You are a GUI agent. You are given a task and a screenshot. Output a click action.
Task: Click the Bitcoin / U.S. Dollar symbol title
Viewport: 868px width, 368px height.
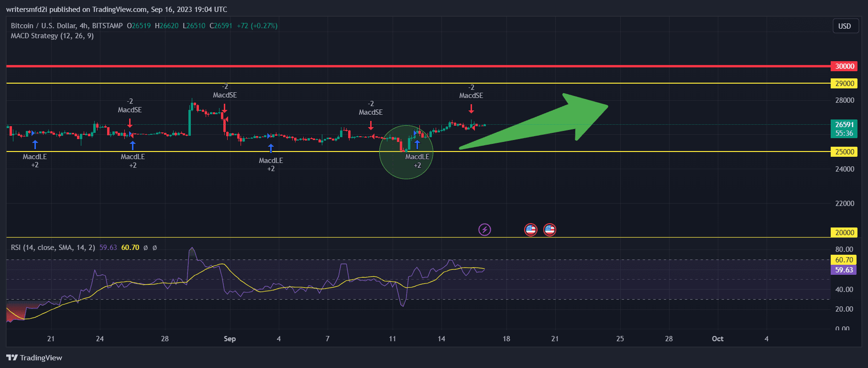tap(66, 26)
